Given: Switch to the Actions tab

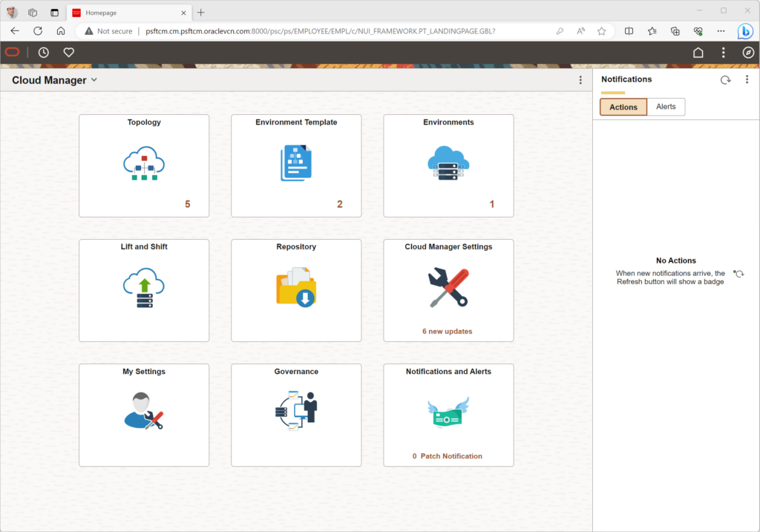Looking at the screenshot, I should click(623, 107).
